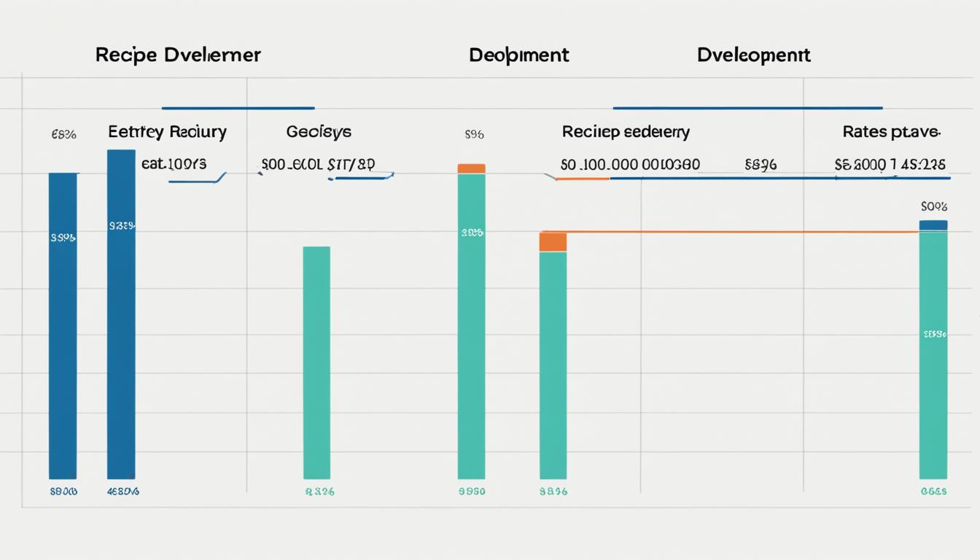Toggle the $96 percentage marker

475,134
